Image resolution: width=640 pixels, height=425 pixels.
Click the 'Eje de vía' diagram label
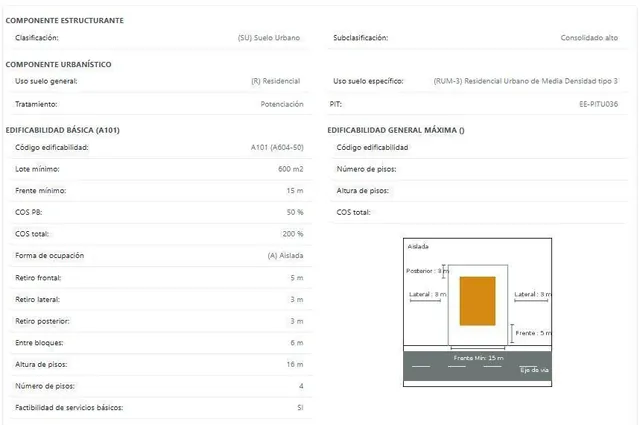click(534, 370)
